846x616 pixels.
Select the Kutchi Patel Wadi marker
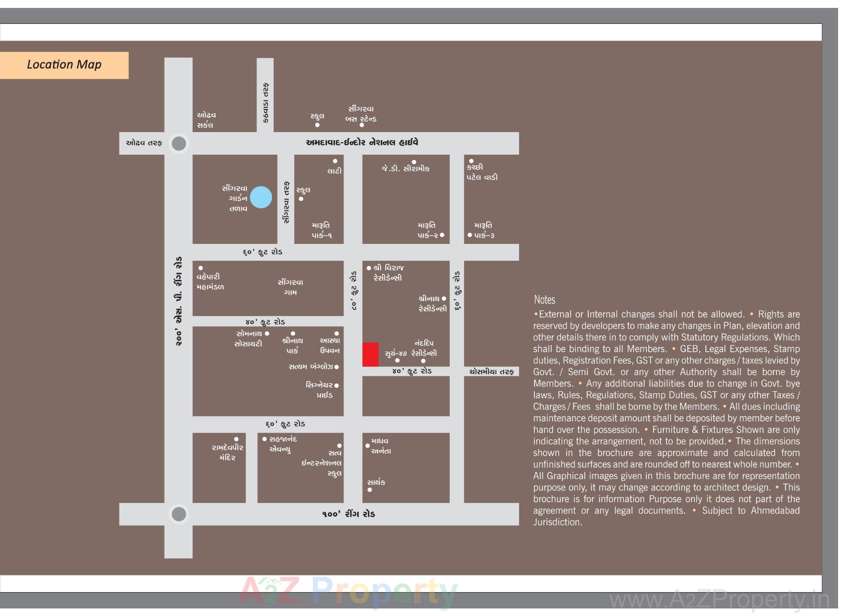(471, 162)
